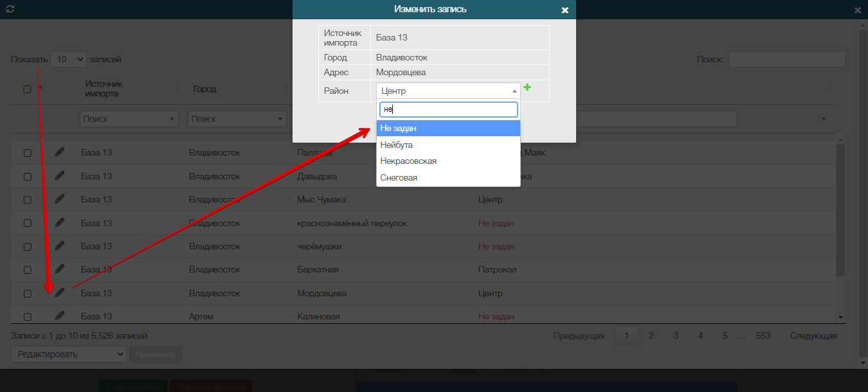Open the Город filter Поиск dropdown

(237, 119)
